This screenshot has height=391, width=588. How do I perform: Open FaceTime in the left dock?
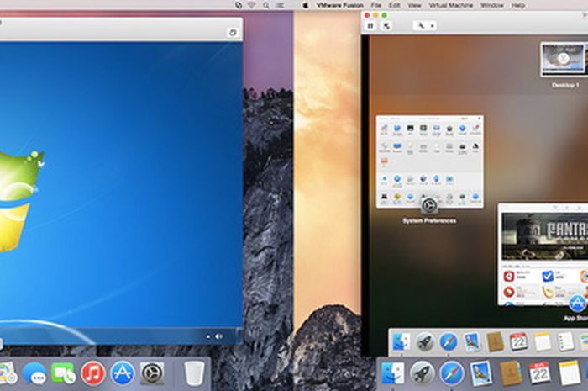[63, 373]
